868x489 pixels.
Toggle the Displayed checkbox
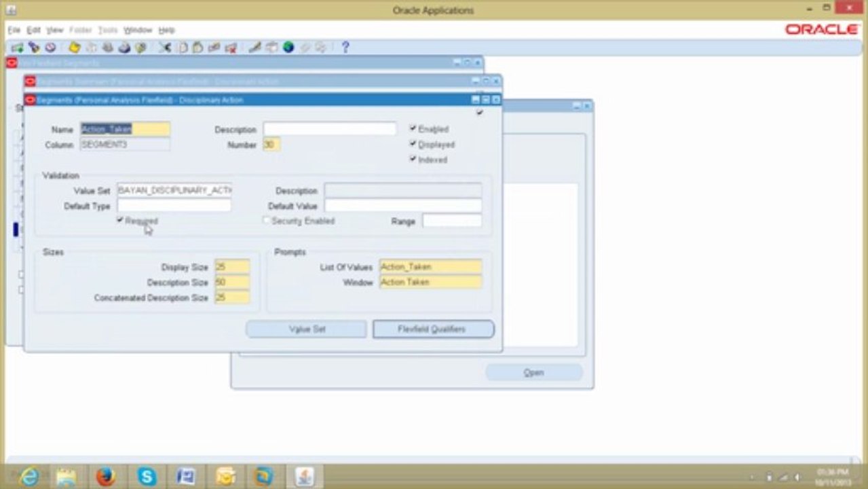pyautogui.click(x=413, y=144)
